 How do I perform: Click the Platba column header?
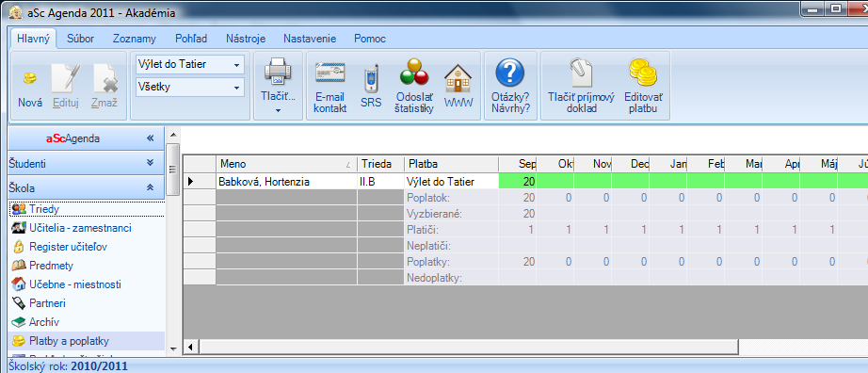(451, 164)
